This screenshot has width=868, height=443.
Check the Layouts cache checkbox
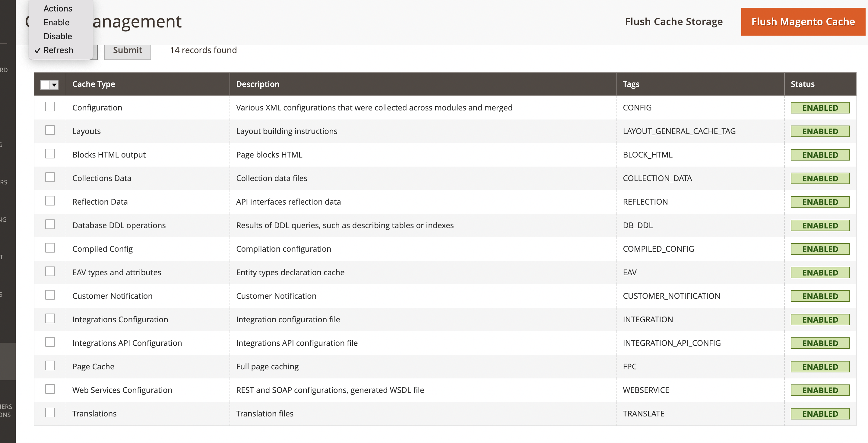50,130
